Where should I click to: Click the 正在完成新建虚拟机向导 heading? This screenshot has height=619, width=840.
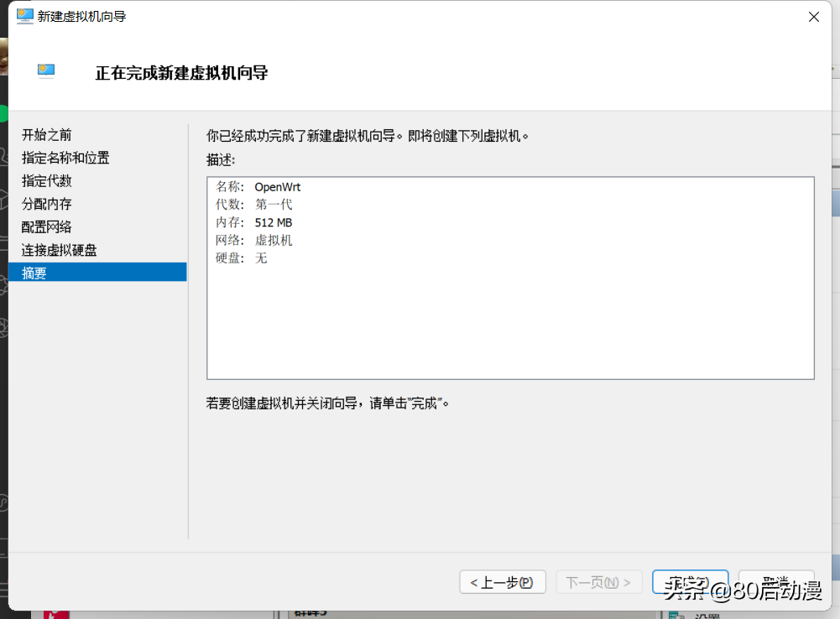(x=181, y=73)
